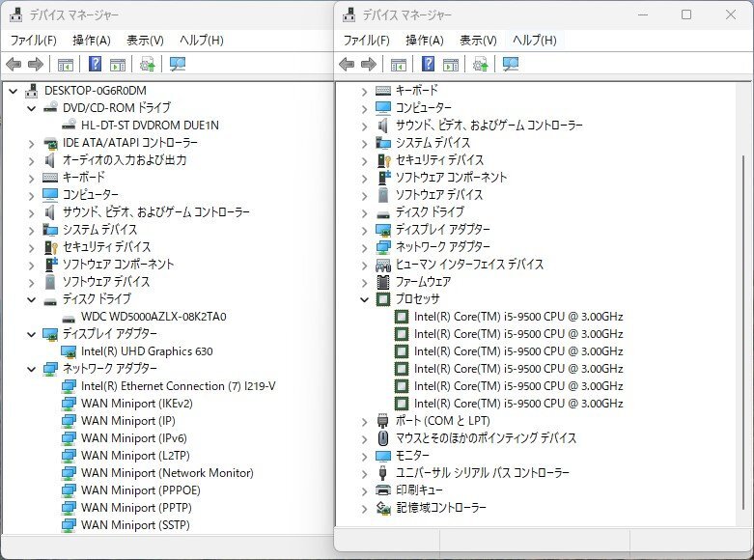754x560 pixels.
Task: Collapse DESKTOP-0G6R0DM root node
Action: point(14,91)
